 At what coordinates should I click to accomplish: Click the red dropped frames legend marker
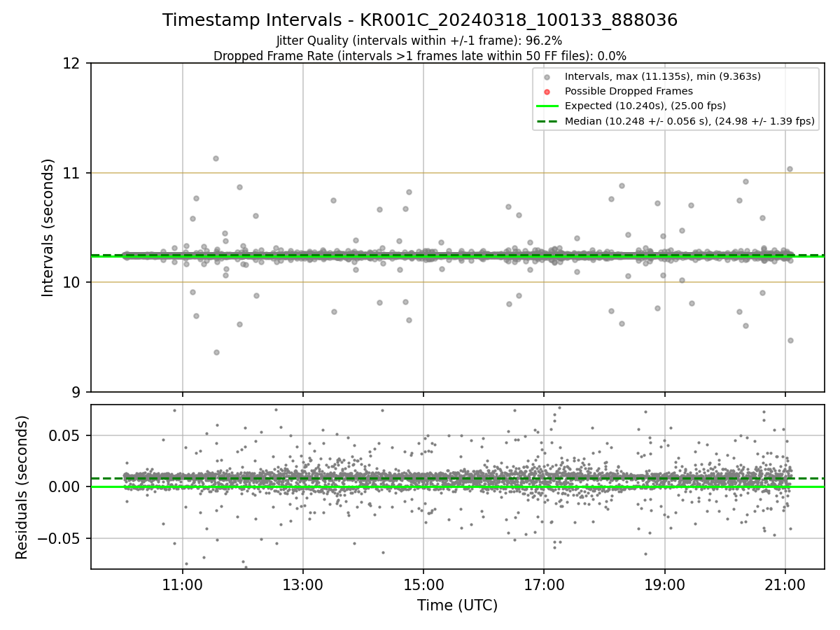547,91
